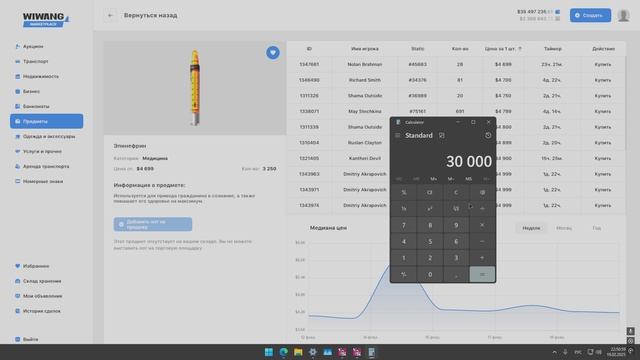Click the Calculator backspace key

[482, 192]
